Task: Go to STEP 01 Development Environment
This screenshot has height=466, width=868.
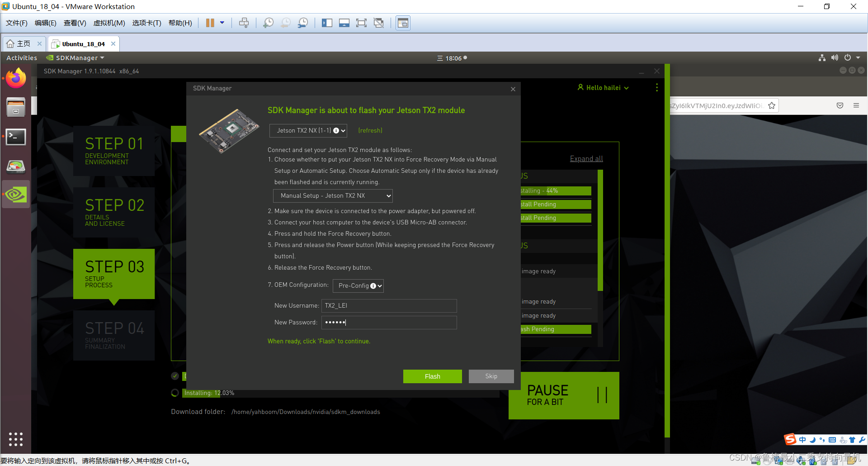Action: 114,151
